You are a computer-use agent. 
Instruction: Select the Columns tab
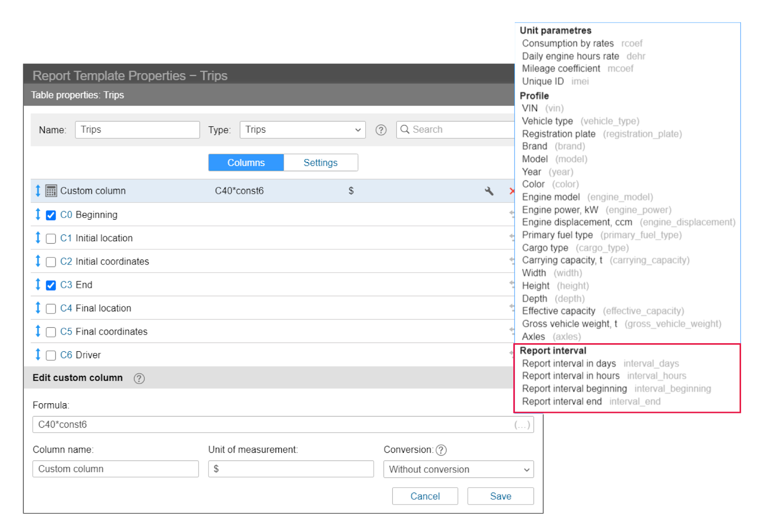tap(246, 163)
